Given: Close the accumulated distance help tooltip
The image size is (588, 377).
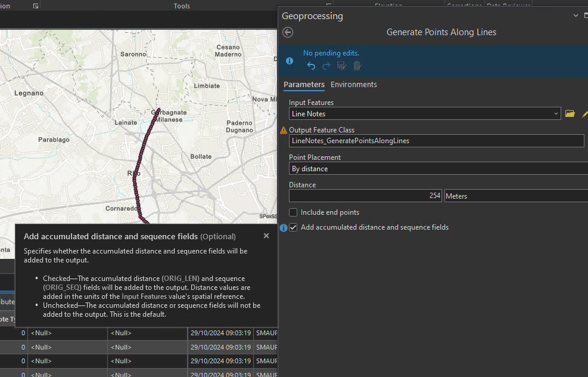Looking at the screenshot, I should click(x=266, y=236).
